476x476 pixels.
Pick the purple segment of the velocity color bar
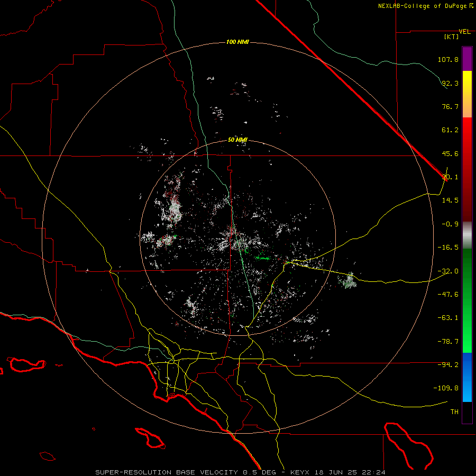[x=467, y=59]
